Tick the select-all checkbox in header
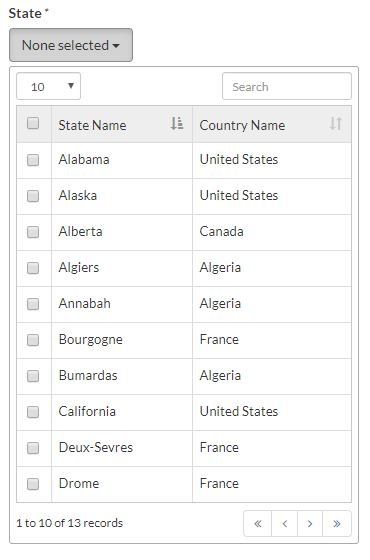This screenshot has width=370, height=560. pos(33,123)
